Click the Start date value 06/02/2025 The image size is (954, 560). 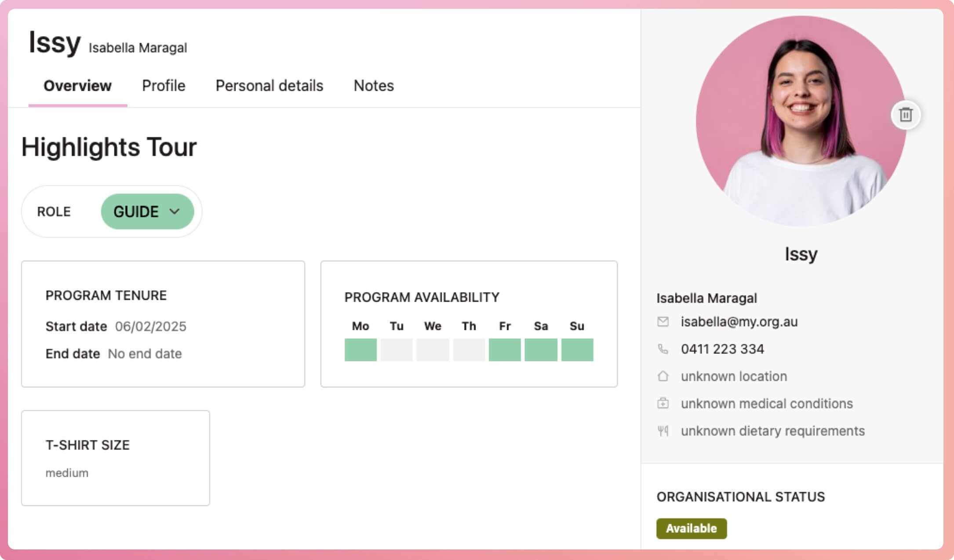[x=150, y=327]
